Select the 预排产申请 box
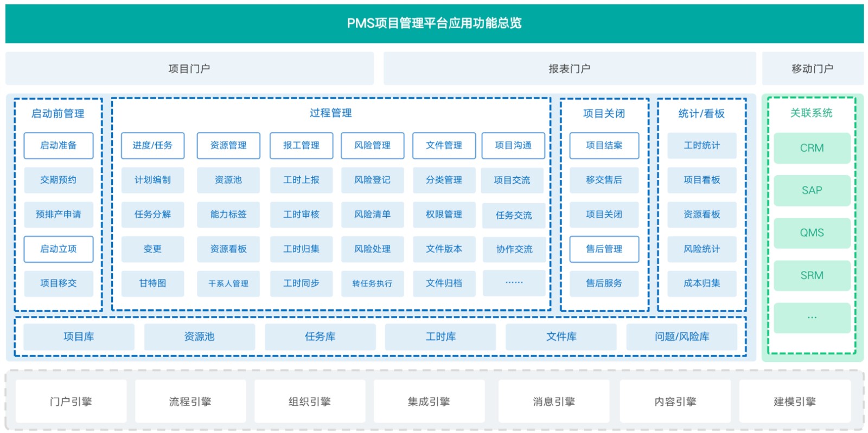This screenshot has height=433, width=868. pyautogui.click(x=59, y=215)
